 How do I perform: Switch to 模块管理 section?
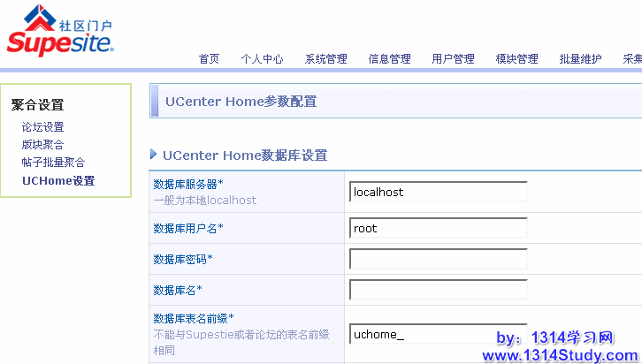(516, 59)
